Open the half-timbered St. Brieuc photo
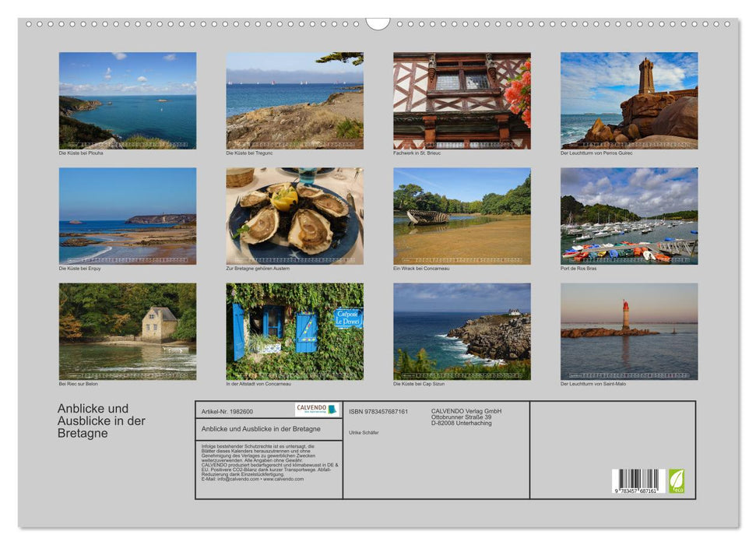The width and height of the screenshot is (756, 545). (x=462, y=100)
